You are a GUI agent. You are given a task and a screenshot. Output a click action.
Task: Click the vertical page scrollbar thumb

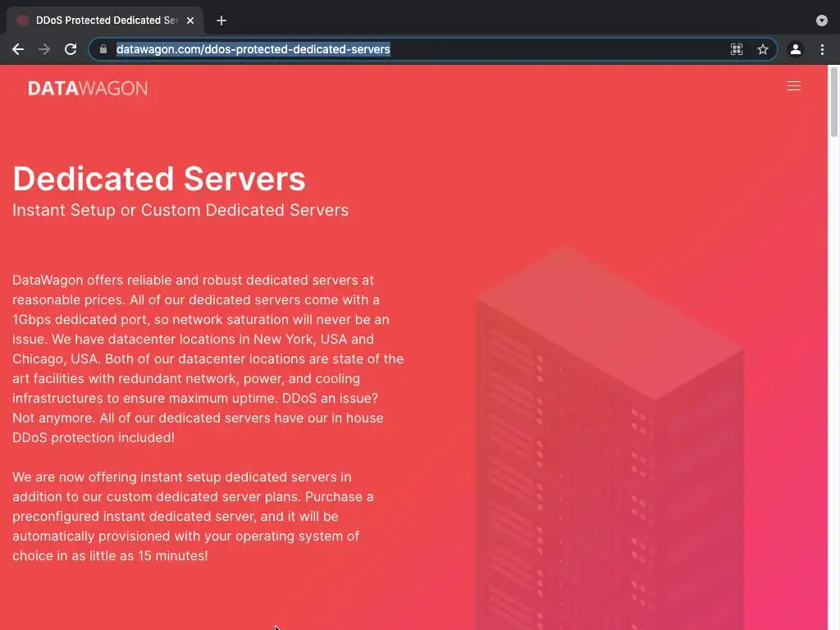834,102
